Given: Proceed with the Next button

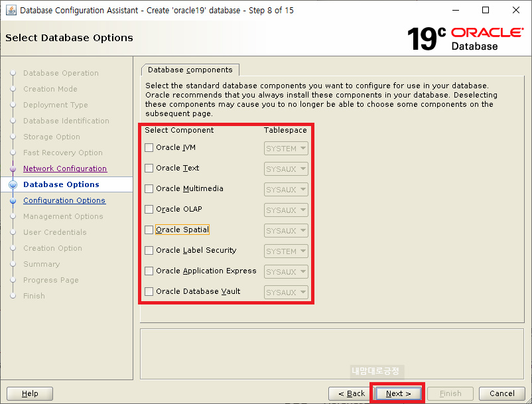Looking at the screenshot, I should pos(398,393).
